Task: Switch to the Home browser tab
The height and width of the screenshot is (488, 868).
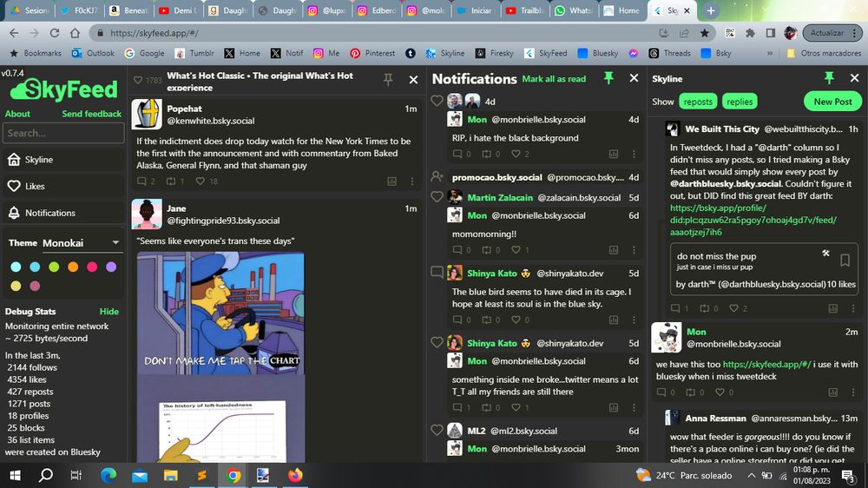Action: coord(622,10)
